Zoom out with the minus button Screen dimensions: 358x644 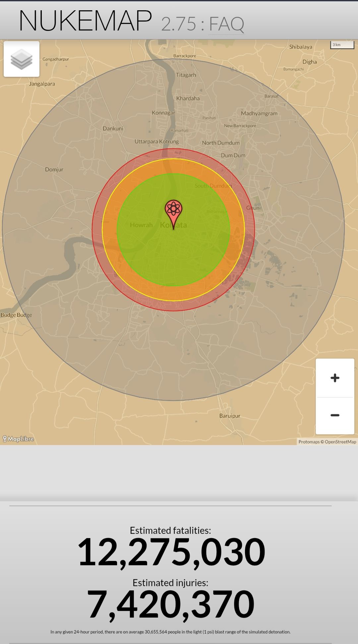(335, 415)
